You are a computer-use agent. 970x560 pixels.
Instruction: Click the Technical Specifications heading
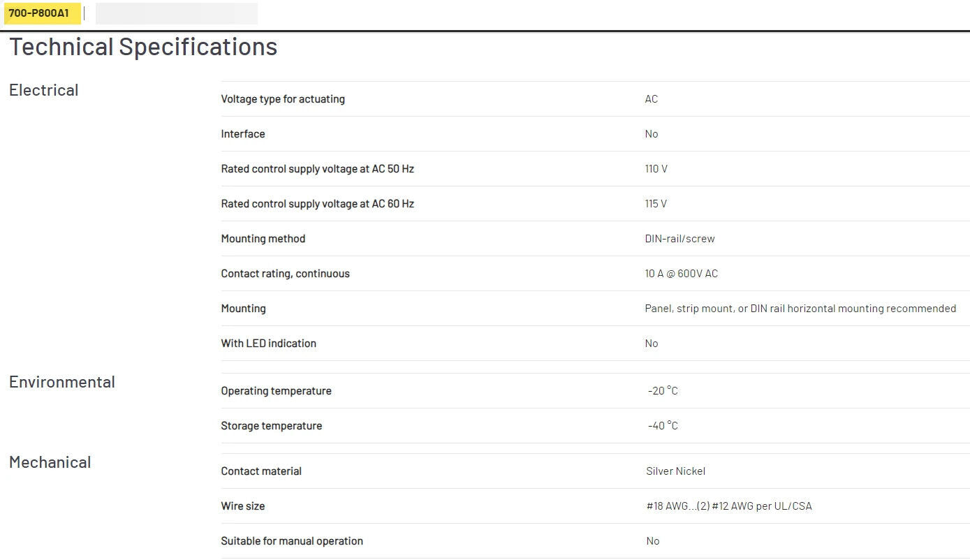[143, 47]
